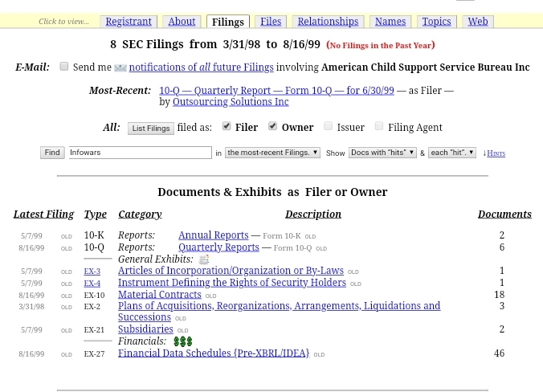Image resolution: width=543 pixels, height=392 pixels.
Task: Enable the e-mail notifications checkbox
Action: pyautogui.click(x=63, y=66)
